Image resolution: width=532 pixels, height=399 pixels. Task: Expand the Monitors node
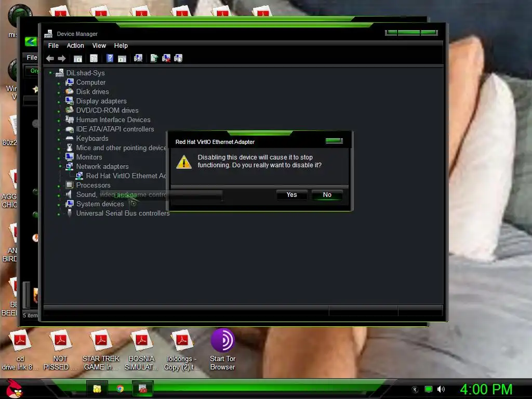(x=59, y=158)
